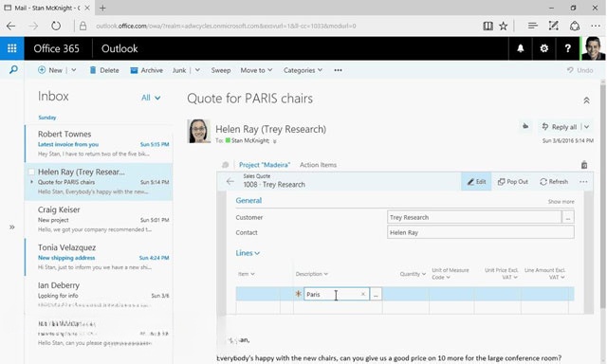Clear the Paris description with X
Screen dimensions: 607x364
click(363, 294)
